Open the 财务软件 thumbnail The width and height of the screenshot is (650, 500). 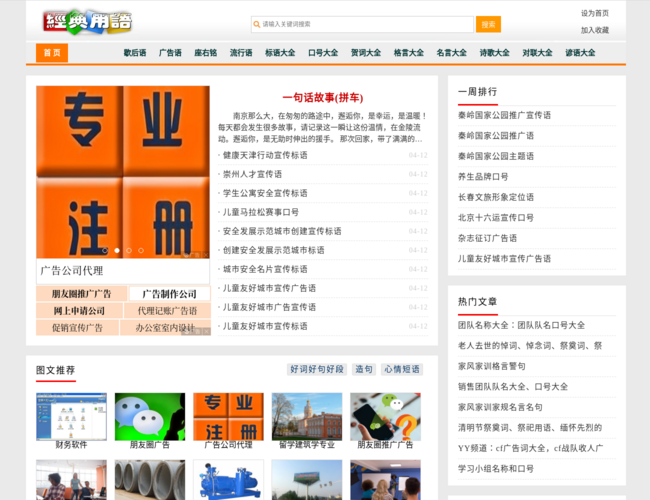coord(71,417)
